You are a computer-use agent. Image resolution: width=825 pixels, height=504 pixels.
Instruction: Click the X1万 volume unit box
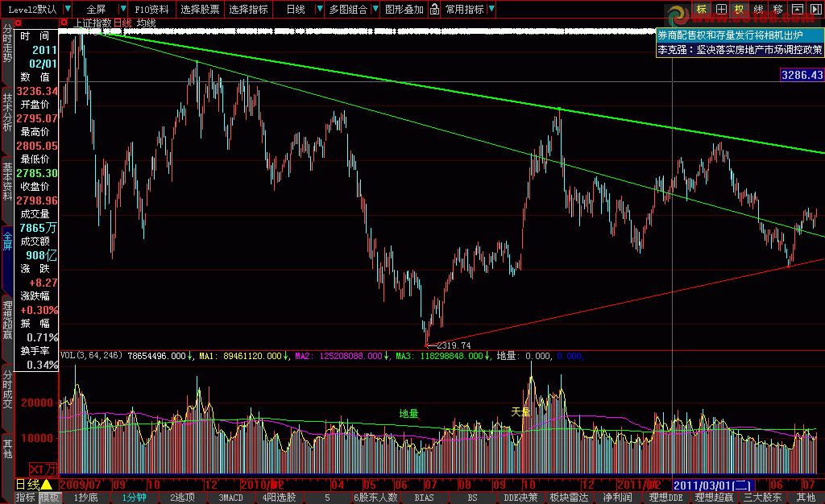pos(44,469)
